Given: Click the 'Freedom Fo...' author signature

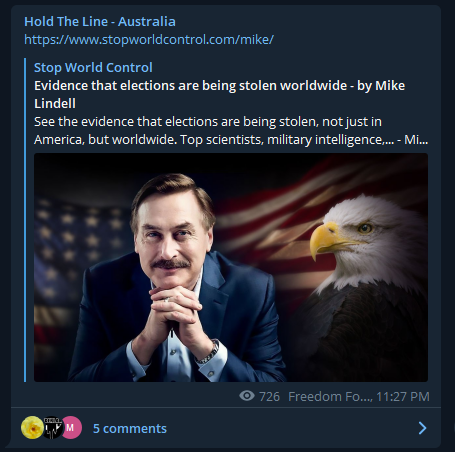Looking at the screenshot, I should [x=330, y=396].
